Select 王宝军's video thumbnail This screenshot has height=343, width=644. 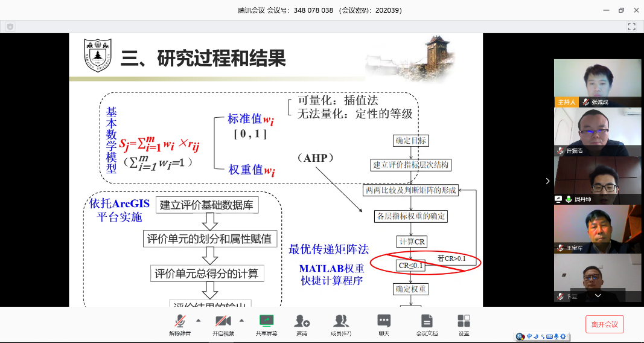click(x=598, y=229)
